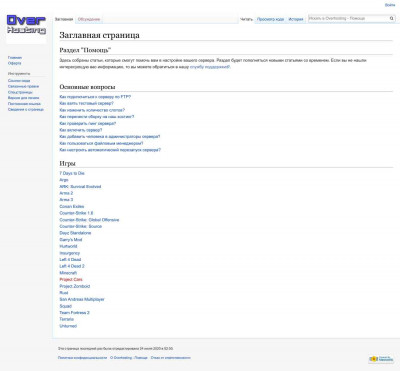The image size is (400, 371).
Task: Open the Arma 3 link
Action: (x=66, y=200)
